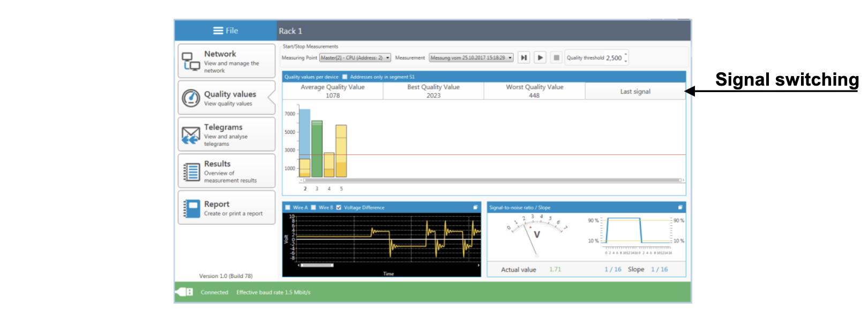Start measurement with the play button
This screenshot has height=317, width=868.
[540, 58]
